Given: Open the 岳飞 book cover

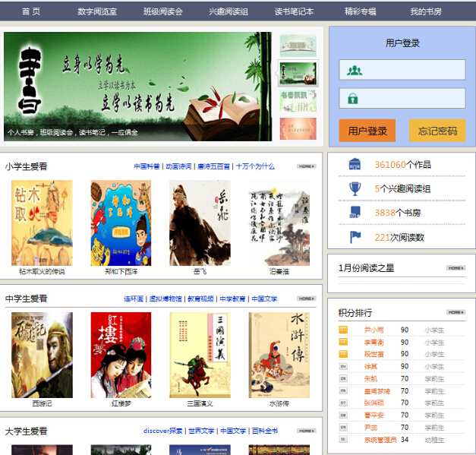Looking at the screenshot, I should click(x=200, y=223).
